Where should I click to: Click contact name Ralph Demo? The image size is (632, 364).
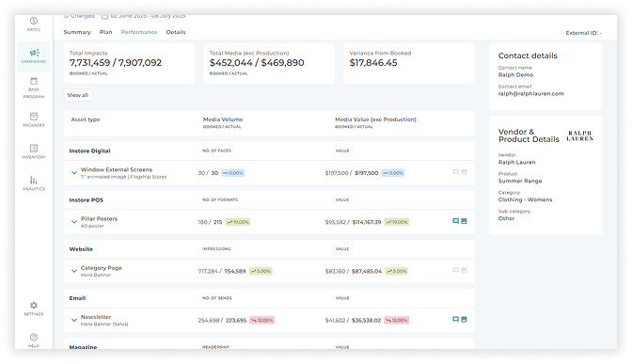515,75
